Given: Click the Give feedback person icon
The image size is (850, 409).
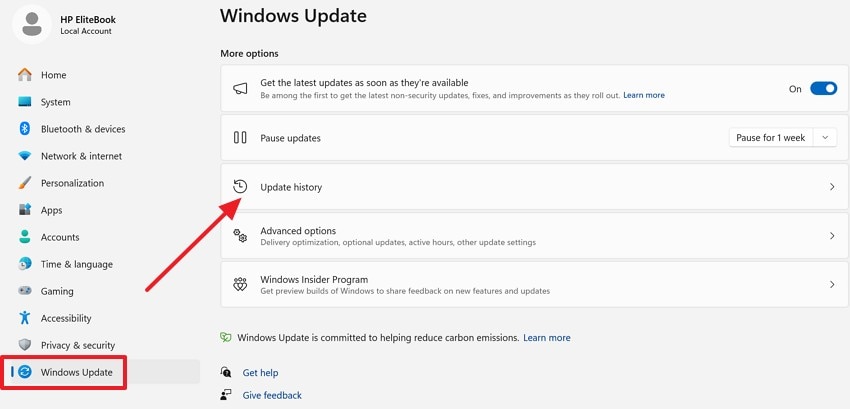Looking at the screenshot, I should point(226,395).
